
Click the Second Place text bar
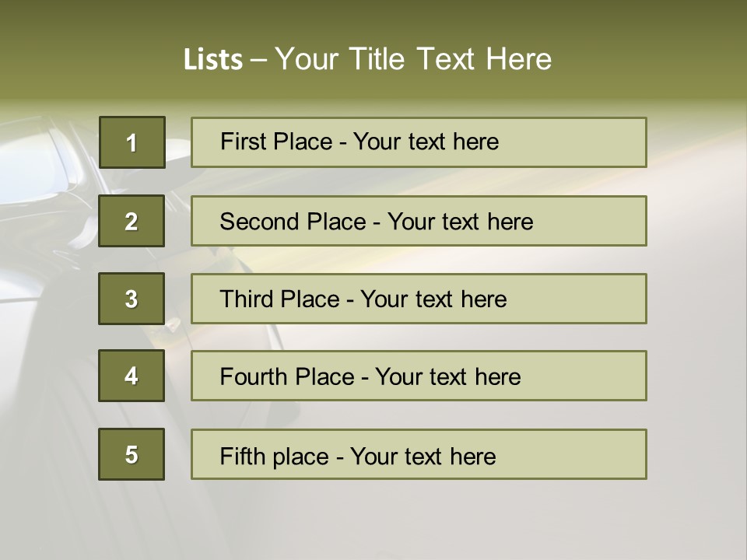(x=419, y=221)
